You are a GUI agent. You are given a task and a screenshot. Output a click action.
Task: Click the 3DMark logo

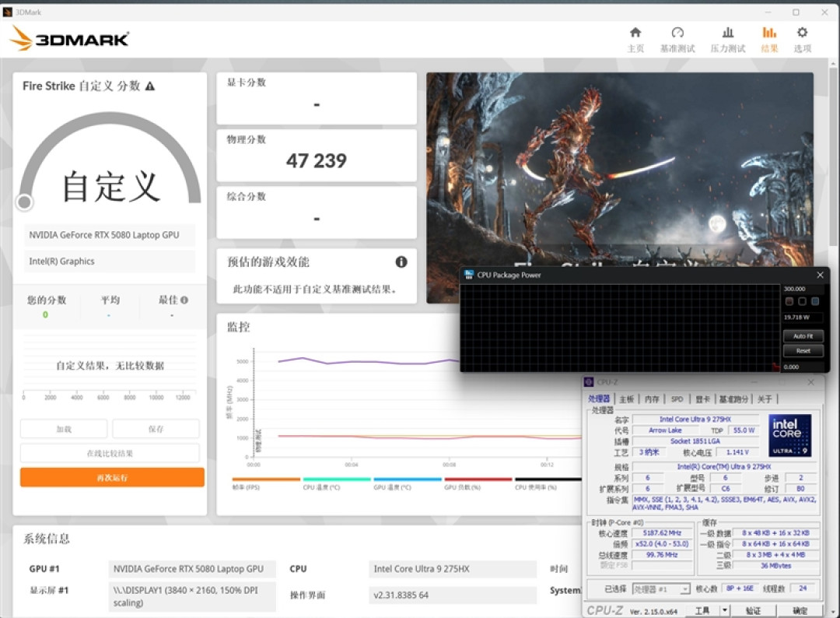pyautogui.click(x=70, y=39)
